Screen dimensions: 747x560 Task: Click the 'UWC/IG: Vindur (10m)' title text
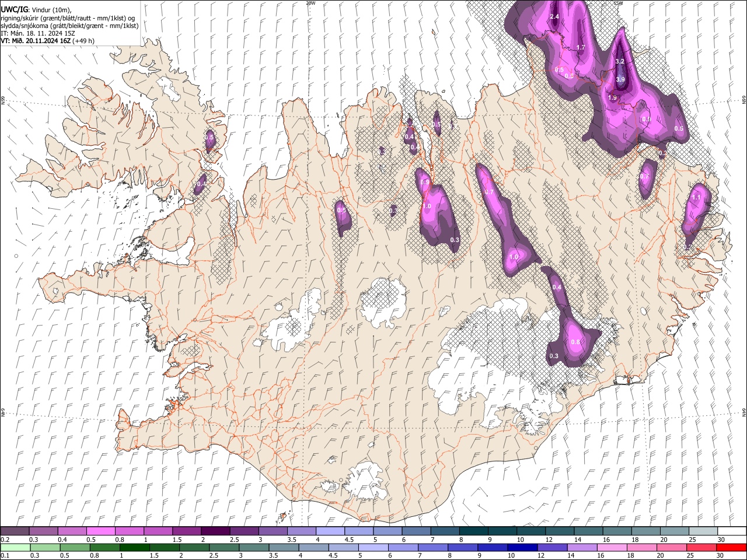click(x=36, y=9)
